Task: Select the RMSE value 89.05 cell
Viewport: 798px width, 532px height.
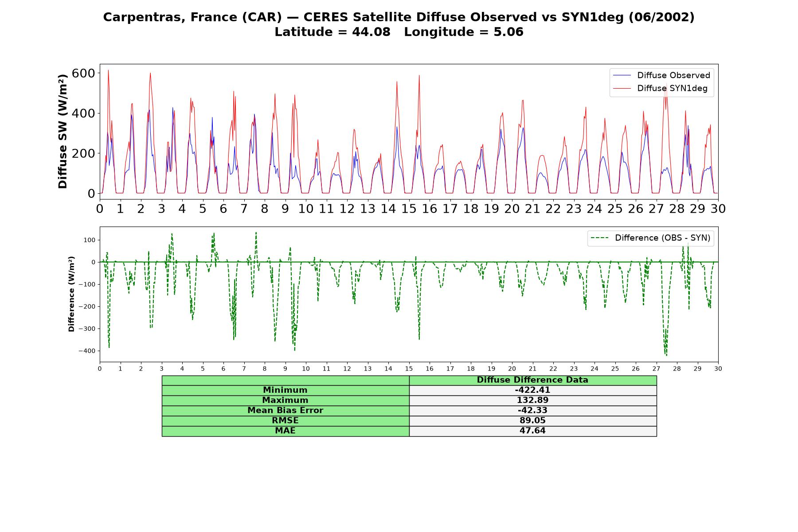Action: tap(532, 421)
